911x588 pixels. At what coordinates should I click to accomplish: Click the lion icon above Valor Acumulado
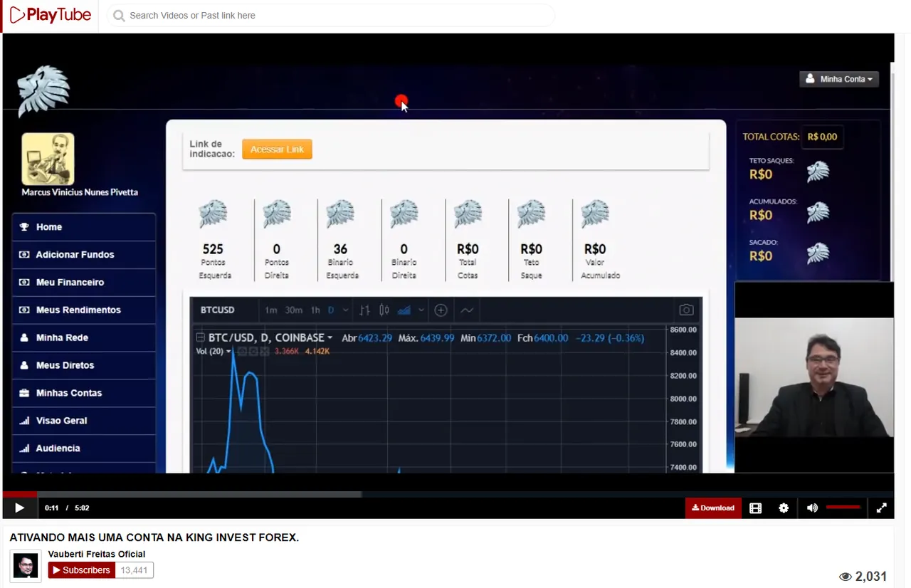tap(595, 214)
